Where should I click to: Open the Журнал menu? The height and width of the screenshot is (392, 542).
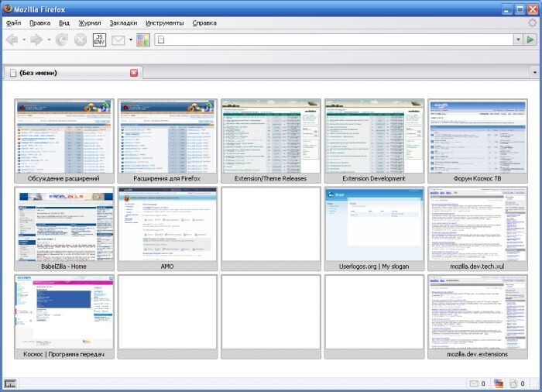[90, 22]
